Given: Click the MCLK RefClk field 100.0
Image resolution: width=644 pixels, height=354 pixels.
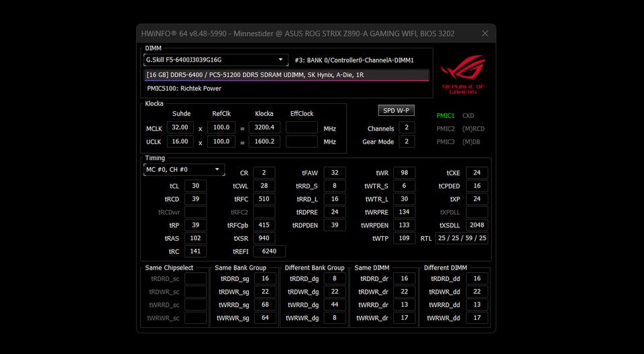Looking at the screenshot, I should pyautogui.click(x=221, y=127).
